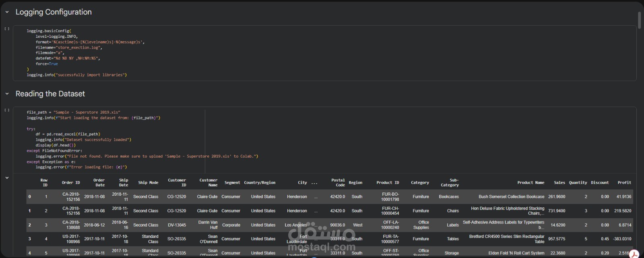Click the Product ID column header

coord(388,182)
